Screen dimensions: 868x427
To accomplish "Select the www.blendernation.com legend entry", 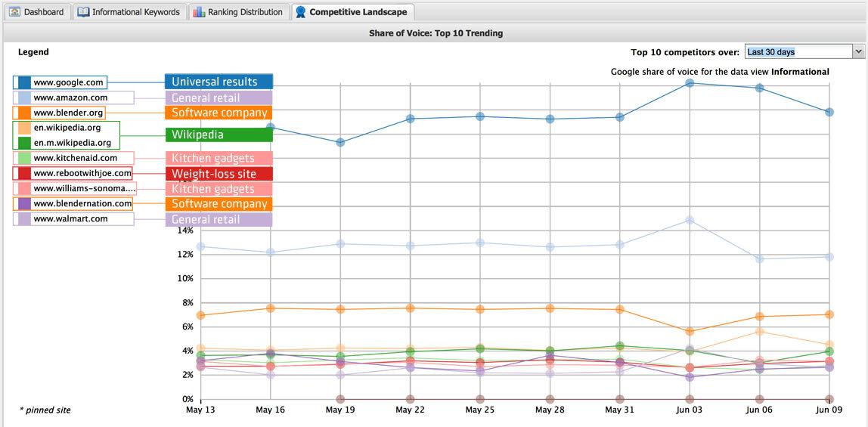I will [82, 203].
